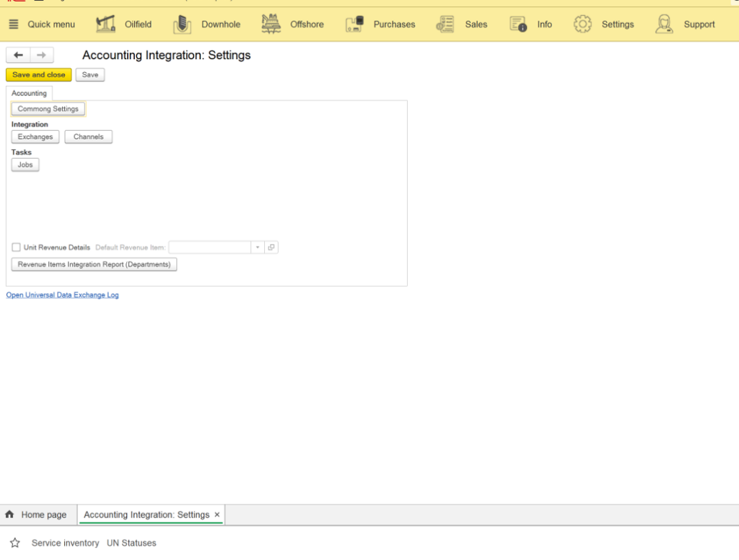Go to Home page tab
Viewport: 739px width, 560px height.
[37, 515]
